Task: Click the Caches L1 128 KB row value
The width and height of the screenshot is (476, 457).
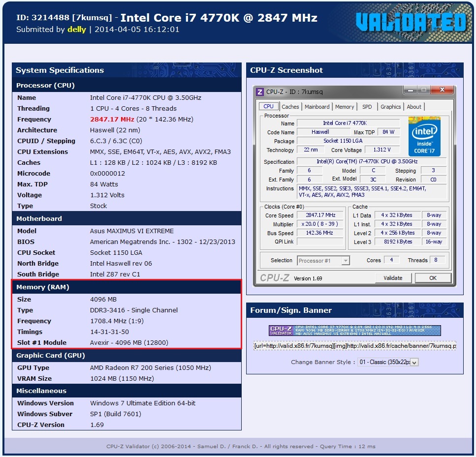Action: tap(153, 163)
